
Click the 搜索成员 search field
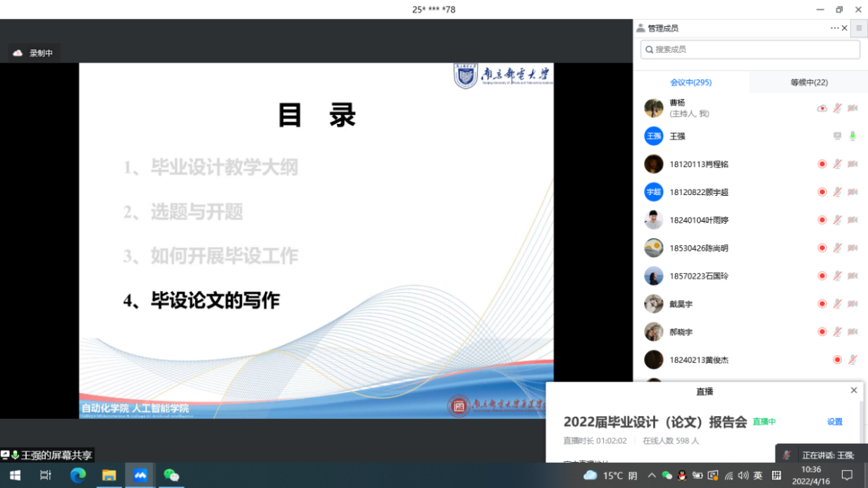tap(750, 49)
